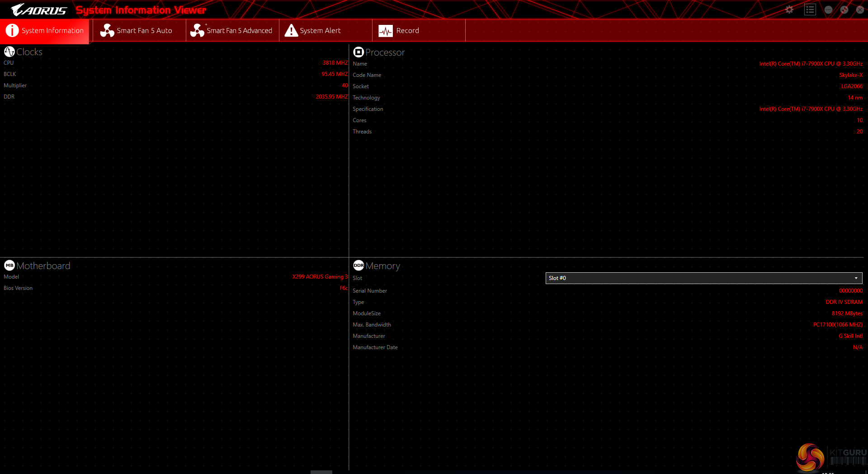This screenshot has width=868, height=474.
Task: Open the Record tab
Action: (x=419, y=31)
